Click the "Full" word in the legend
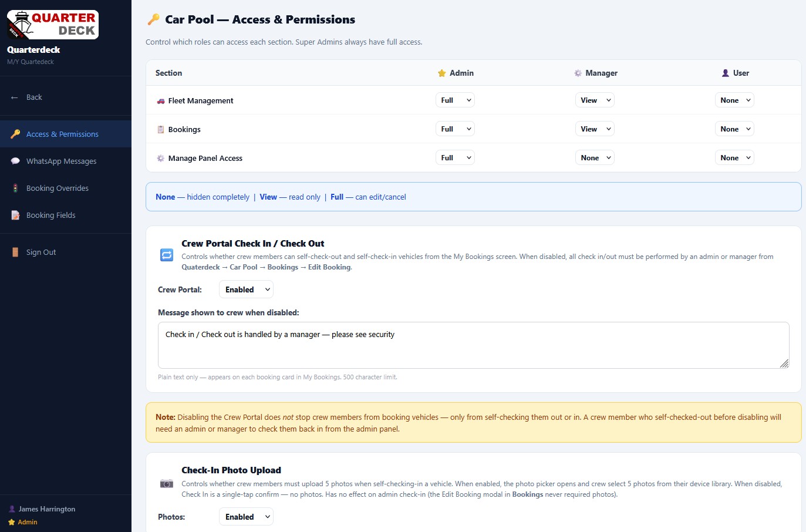 (337, 197)
